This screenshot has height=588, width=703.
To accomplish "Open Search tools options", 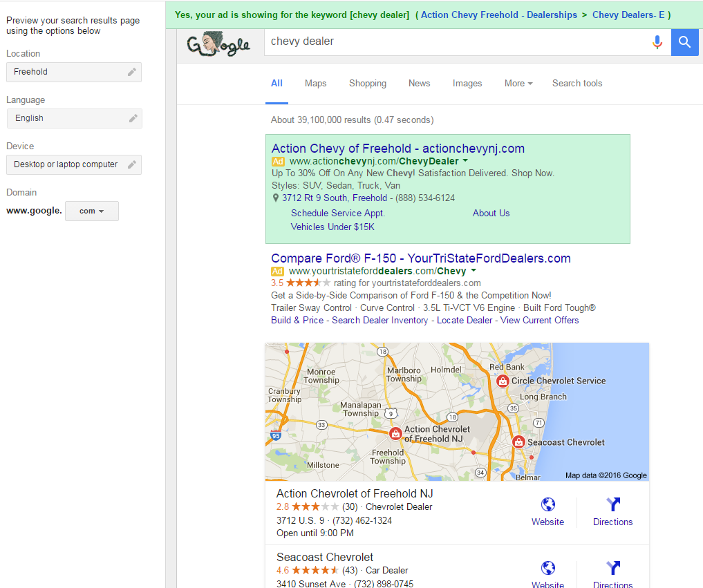I will click(577, 84).
